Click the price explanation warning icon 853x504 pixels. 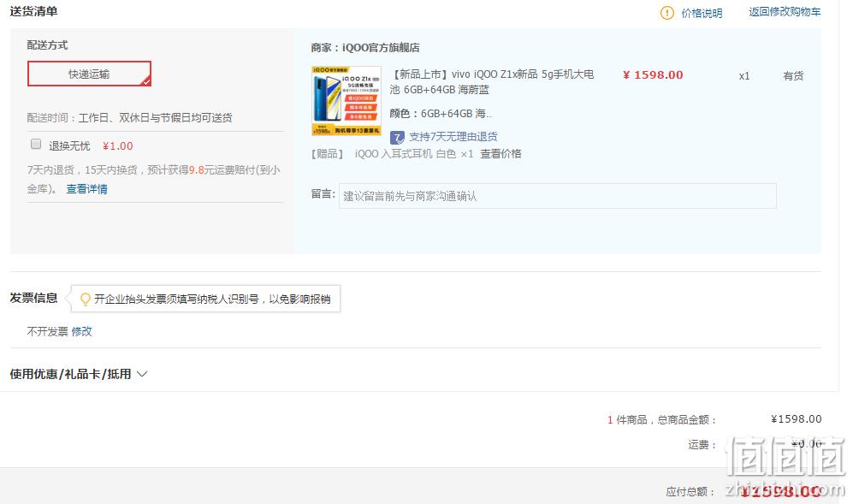(x=667, y=13)
